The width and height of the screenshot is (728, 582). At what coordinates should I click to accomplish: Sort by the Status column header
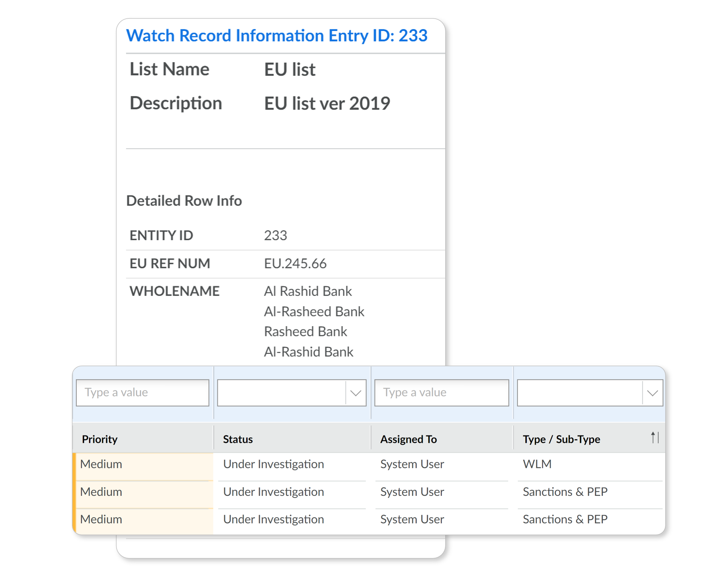[238, 439]
